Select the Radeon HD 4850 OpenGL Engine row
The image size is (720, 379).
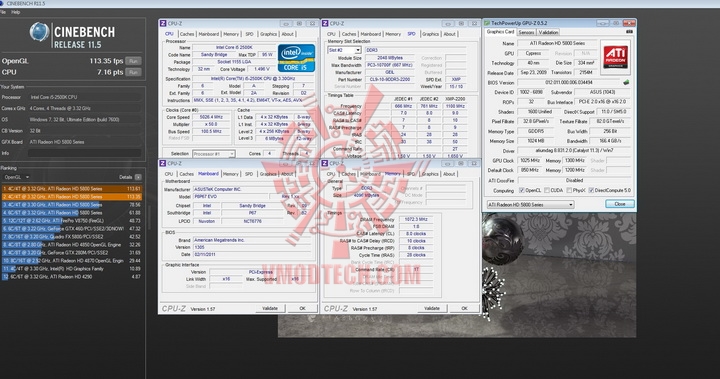[x=72, y=245]
